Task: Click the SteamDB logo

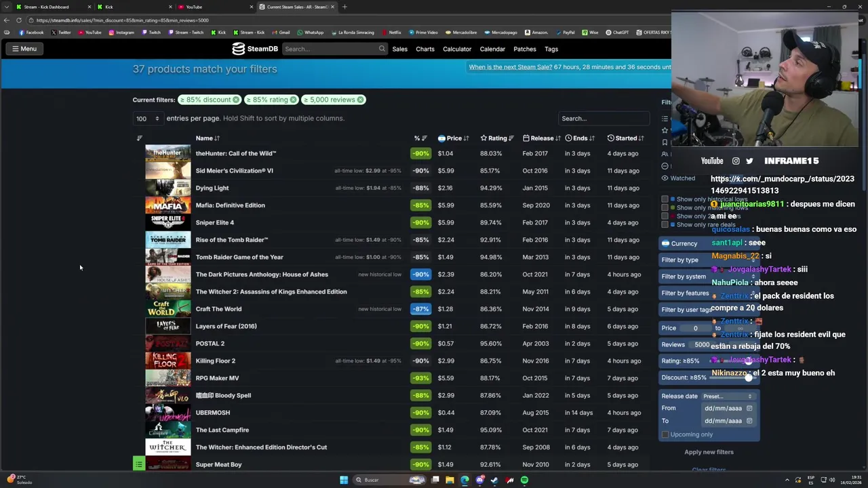Action: coord(254,49)
